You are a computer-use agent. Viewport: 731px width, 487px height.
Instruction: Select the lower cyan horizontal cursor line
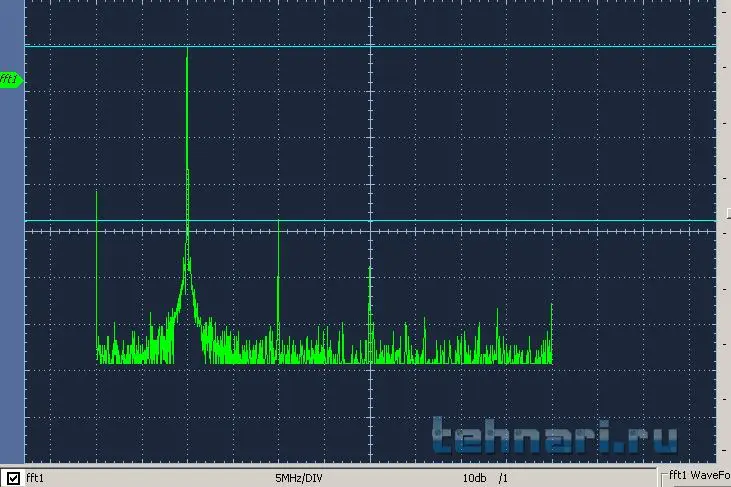[x=370, y=220]
